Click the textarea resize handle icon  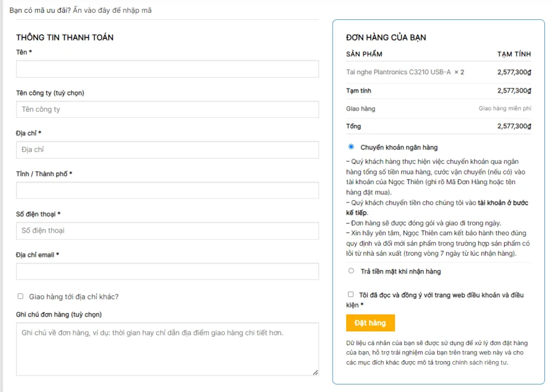point(315,372)
